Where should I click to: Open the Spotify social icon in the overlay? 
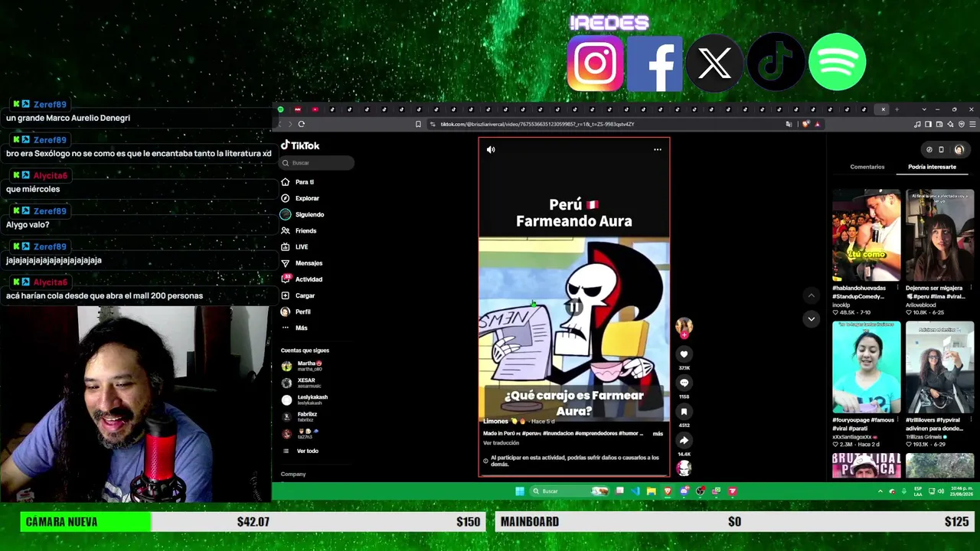pos(837,62)
